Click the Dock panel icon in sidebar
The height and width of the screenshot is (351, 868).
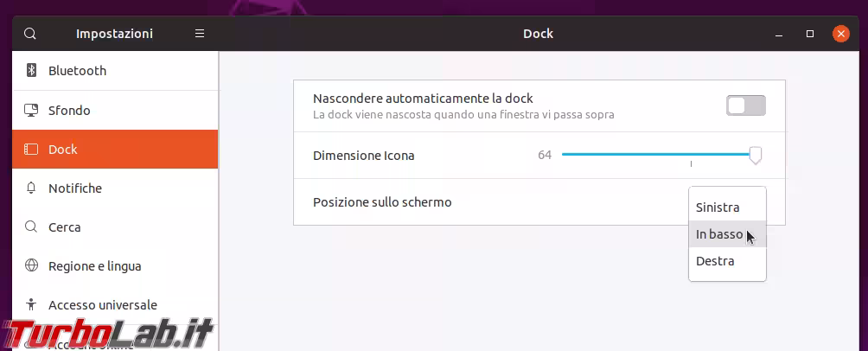(31, 150)
